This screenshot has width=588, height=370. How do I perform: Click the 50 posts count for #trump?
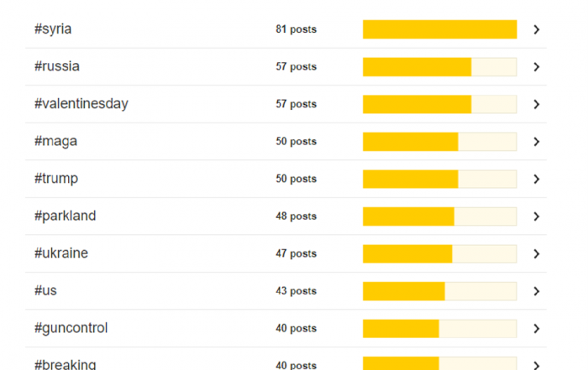pos(297,179)
